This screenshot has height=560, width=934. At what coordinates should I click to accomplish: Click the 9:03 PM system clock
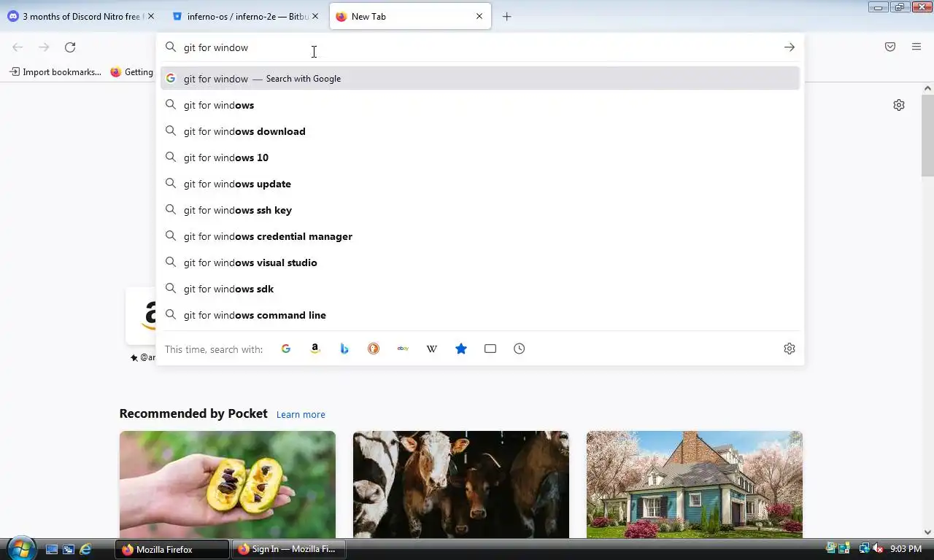pyautogui.click(x=906, y=549)
